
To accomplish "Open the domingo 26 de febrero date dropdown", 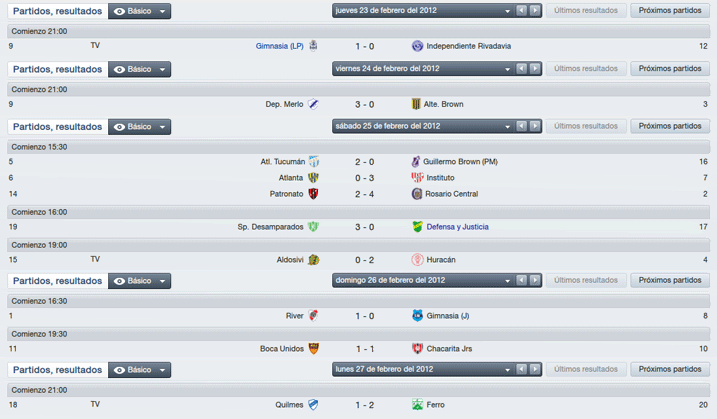I will point(423,280).
